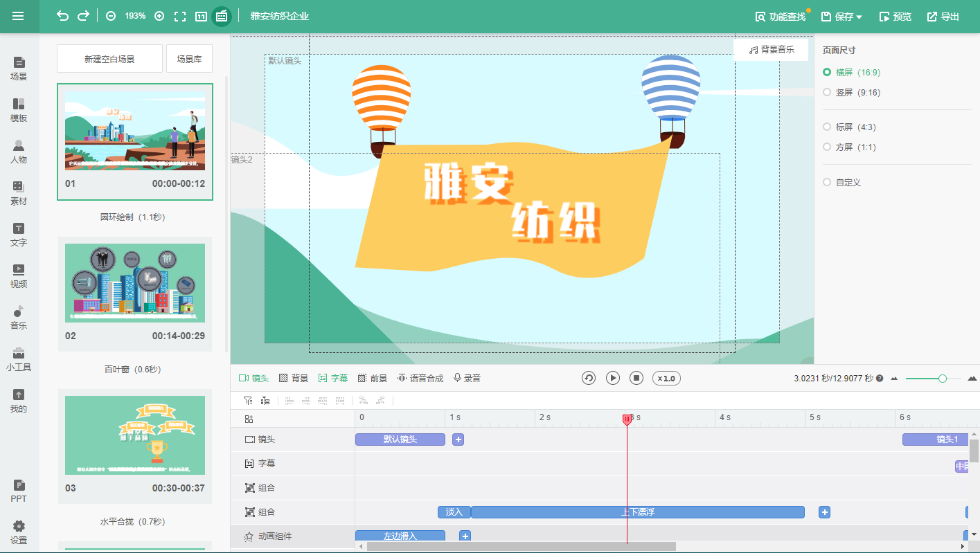Open 录音 recording
The width and height of the screenshot is (980, 553).
(467, 379)
